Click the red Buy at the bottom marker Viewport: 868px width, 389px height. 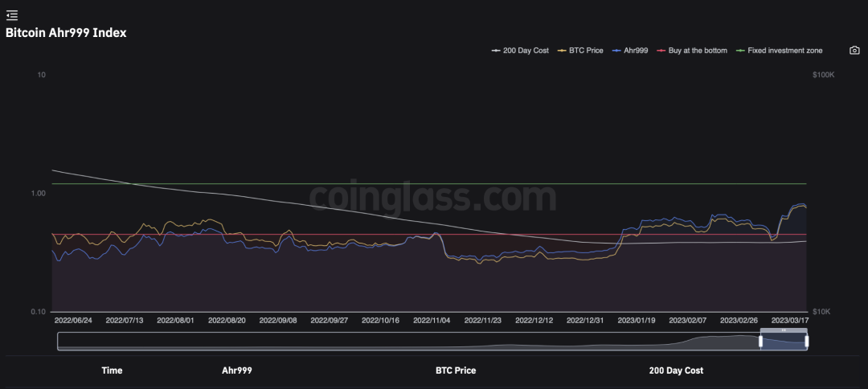point(661,51)
